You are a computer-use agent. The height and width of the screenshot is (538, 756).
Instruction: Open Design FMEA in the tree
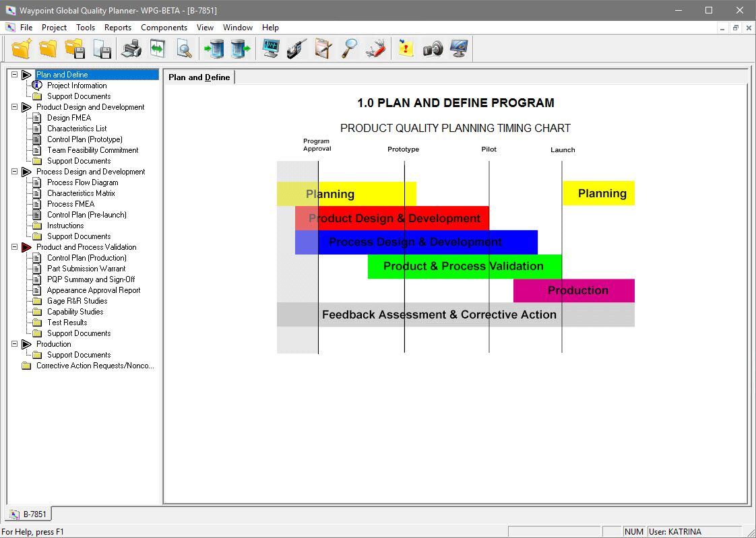pos(69,118)
